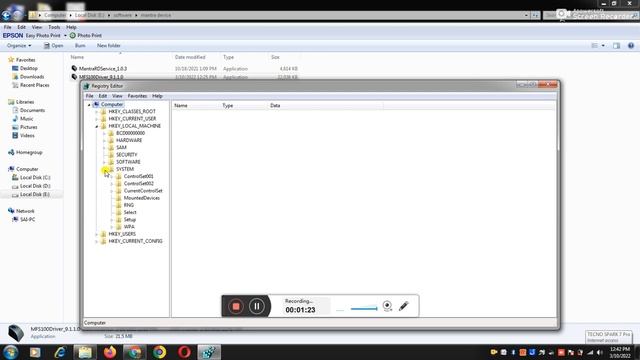Select the Select key

(130, 212)
